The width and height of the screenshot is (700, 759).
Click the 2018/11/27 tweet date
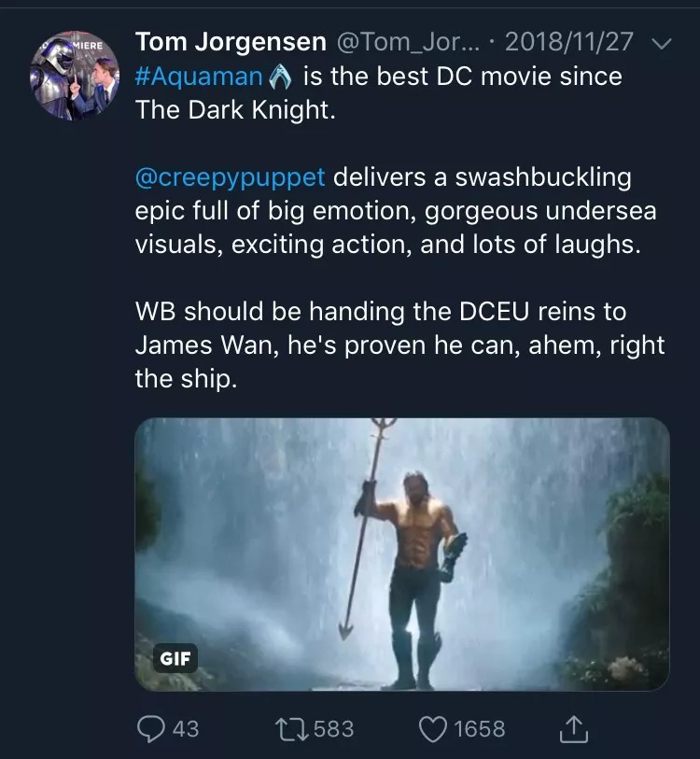571,42
